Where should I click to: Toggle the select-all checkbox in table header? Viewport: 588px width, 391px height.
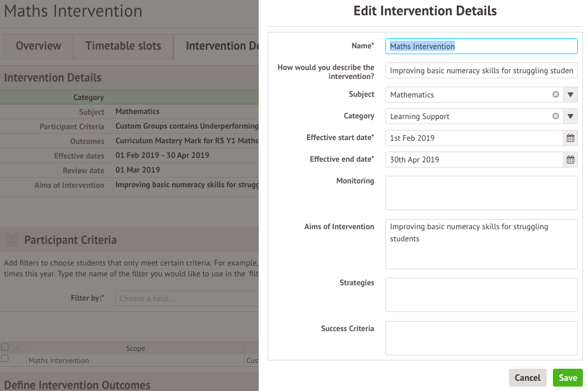coord(5,348)
